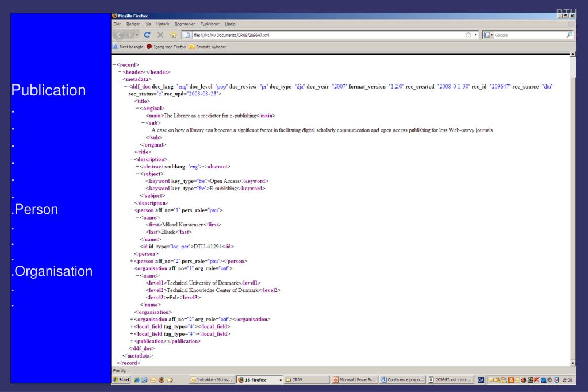Screen dimensions: 588x392
Task: Go forward with the Forward arrow button
Action: pos(130,35)
